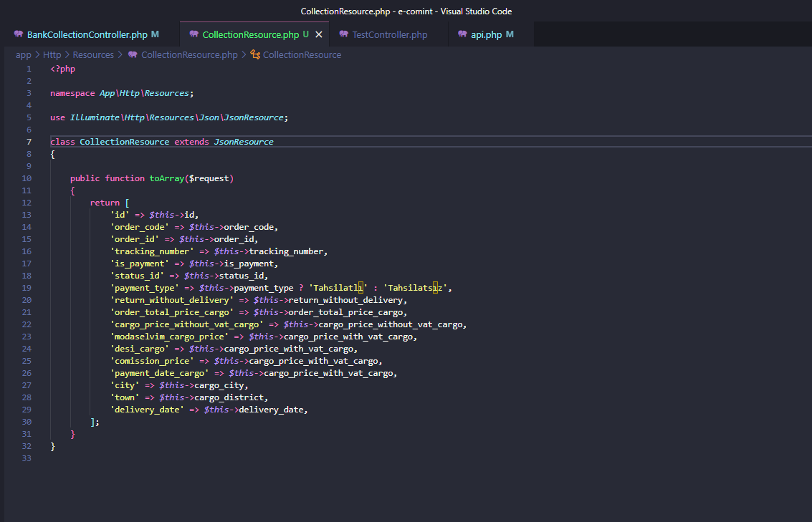Screen dimensions: 812x522
Task: Click 'CollectionResource' class name on line 7
Action: (x=124, y=142)
